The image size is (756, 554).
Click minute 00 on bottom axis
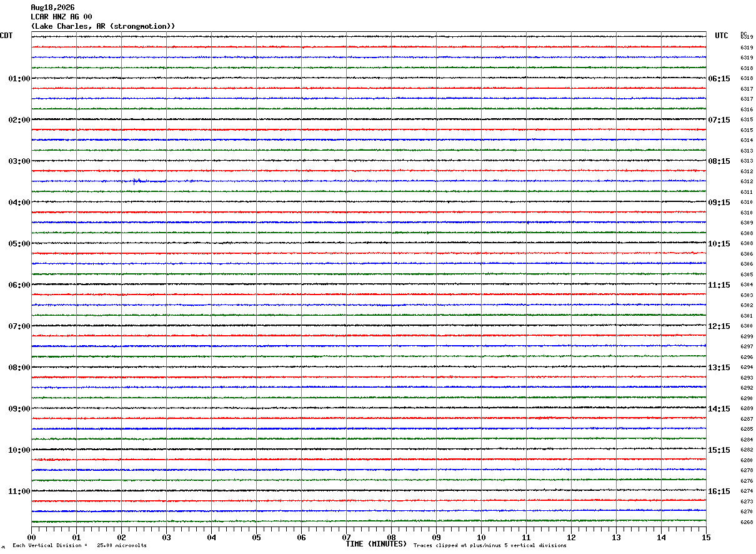[31, 537]
